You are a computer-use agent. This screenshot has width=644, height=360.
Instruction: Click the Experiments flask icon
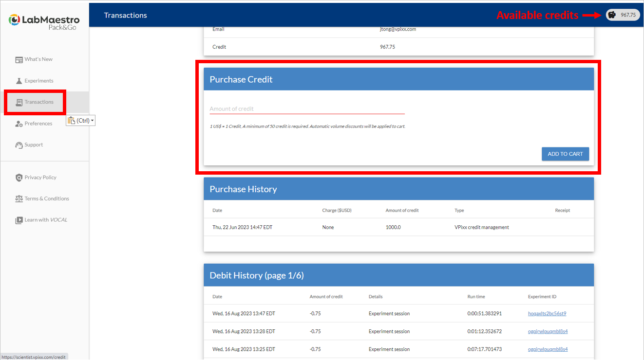[x=19, y=81]
